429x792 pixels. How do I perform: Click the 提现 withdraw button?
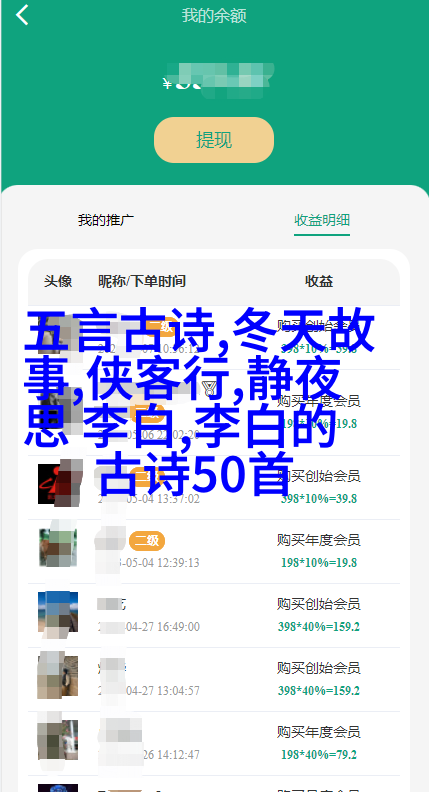click(214, 140)
